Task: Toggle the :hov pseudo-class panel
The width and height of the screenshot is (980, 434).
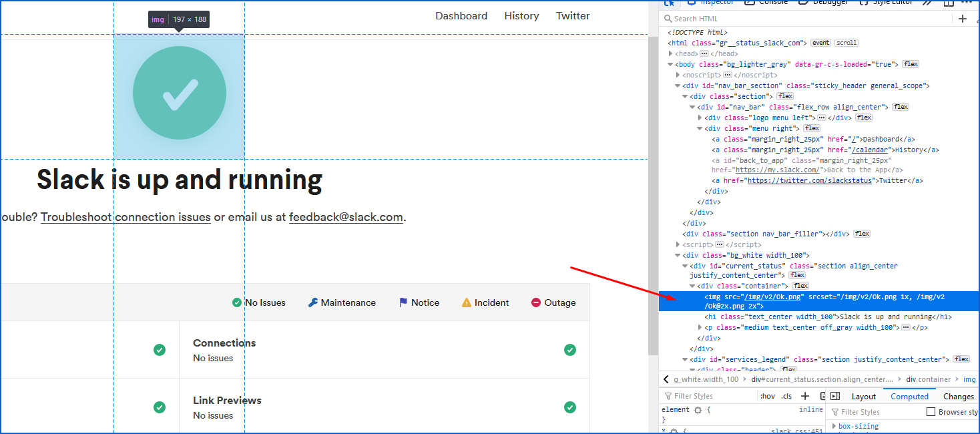Action: 768,396
